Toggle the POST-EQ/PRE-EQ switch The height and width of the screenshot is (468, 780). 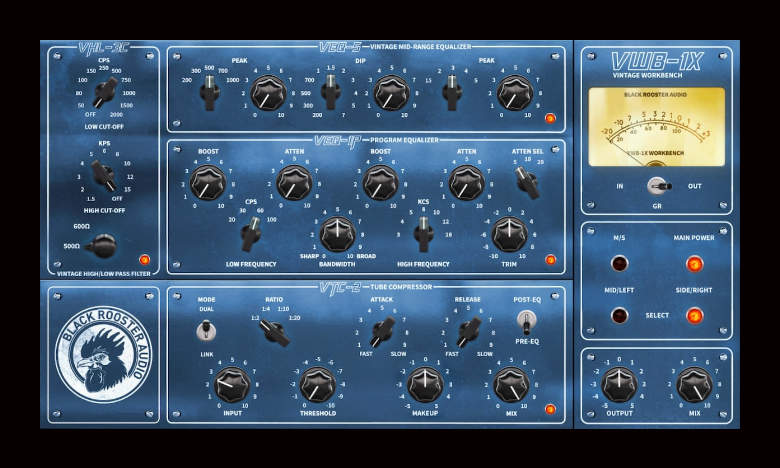click(x=526, y=321)
